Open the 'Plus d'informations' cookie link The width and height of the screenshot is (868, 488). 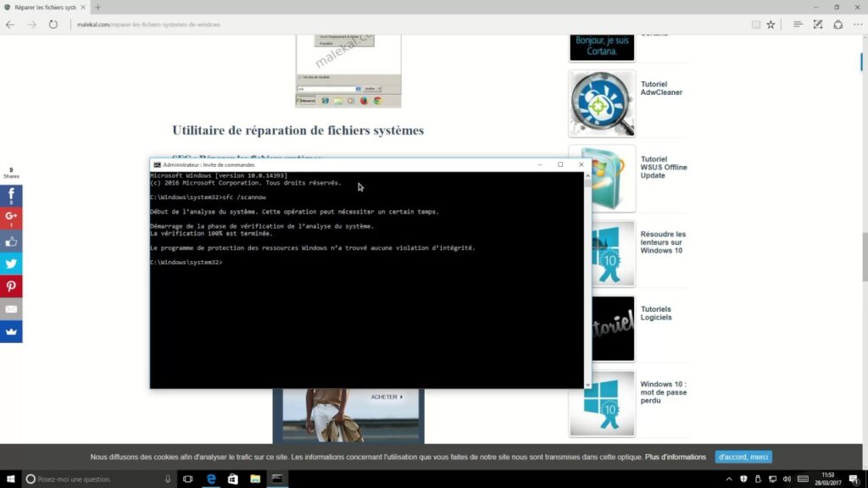pyautogui.click(x=676, y=457)
